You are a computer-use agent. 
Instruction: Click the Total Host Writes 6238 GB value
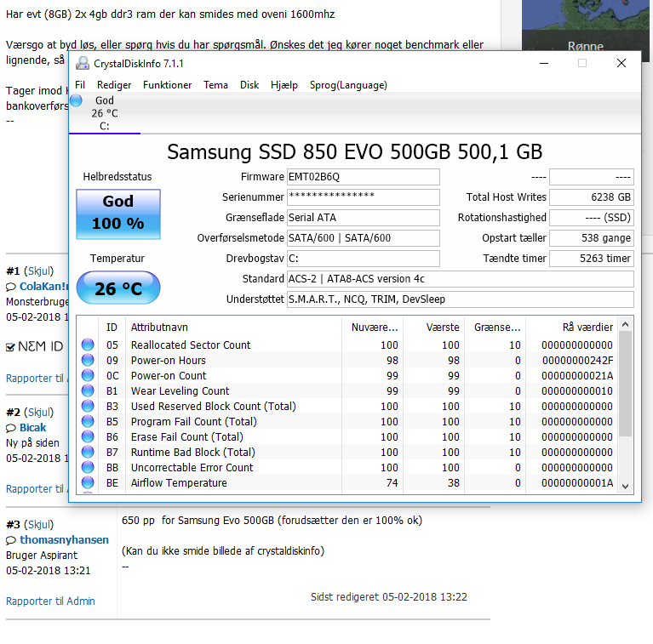tap(592, 197)
